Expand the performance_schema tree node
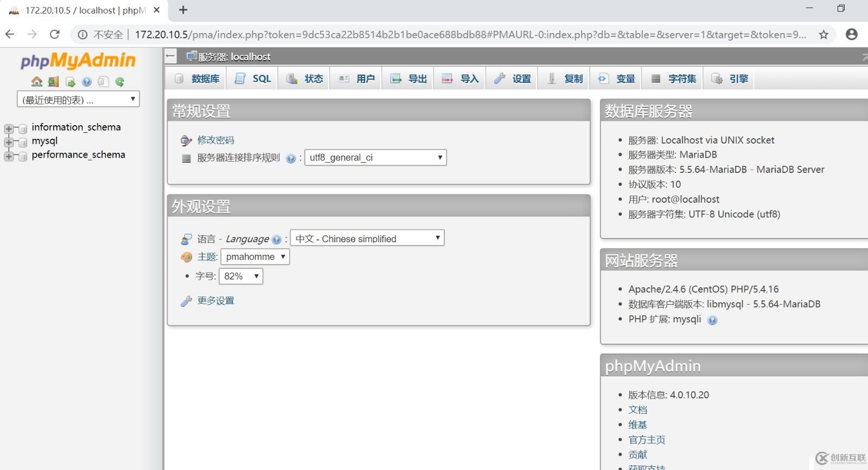868x470 pixels. point(8,156)
